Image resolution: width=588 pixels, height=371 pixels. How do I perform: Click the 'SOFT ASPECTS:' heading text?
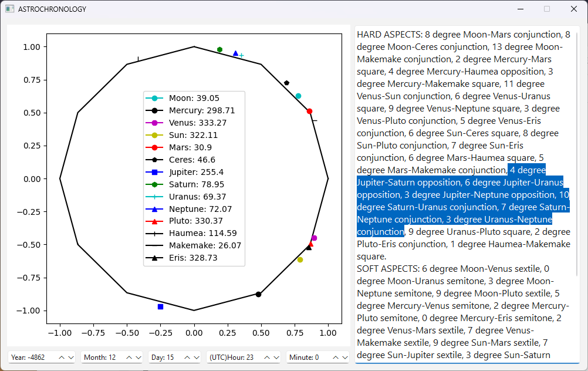pyautogui.click(x=388, y=269)
